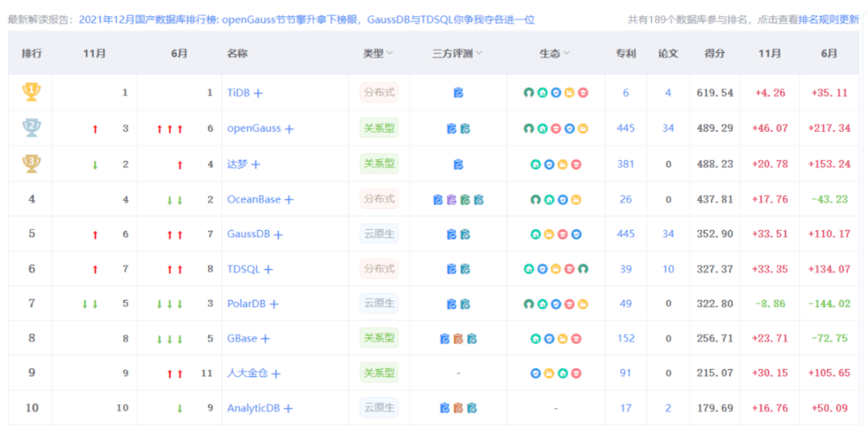The height and width of the screenshot is (426, 868).
Task: Open the 人大金仓 name link
Action: (248, 374)
